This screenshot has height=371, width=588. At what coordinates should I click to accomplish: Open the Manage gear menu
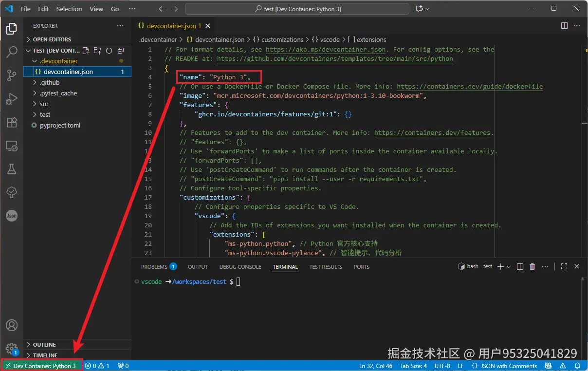coord(12,349)
